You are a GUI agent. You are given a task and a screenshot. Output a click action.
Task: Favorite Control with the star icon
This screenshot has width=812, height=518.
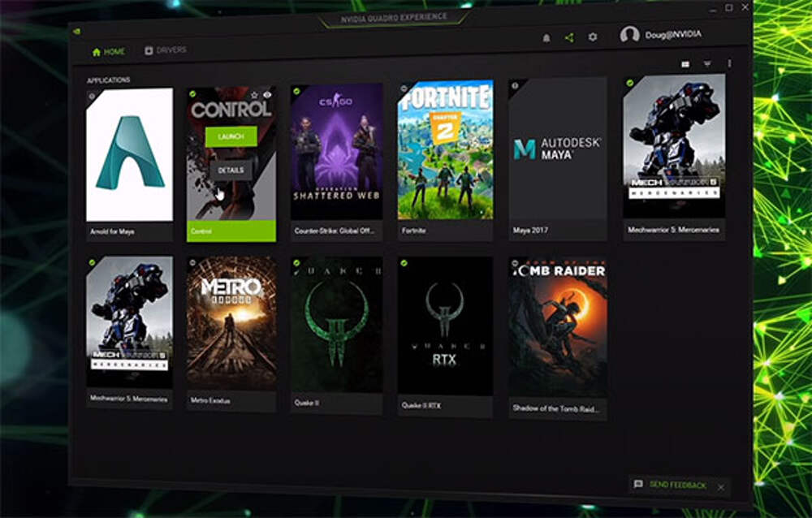coord(254,95)
